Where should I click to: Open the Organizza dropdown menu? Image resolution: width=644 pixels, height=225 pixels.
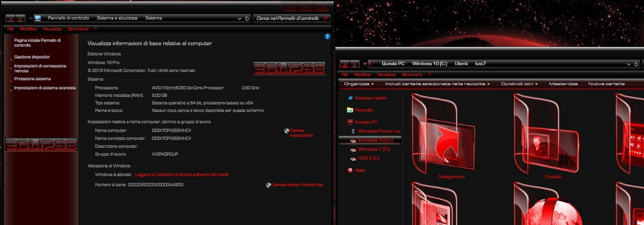tap(359, 84)
